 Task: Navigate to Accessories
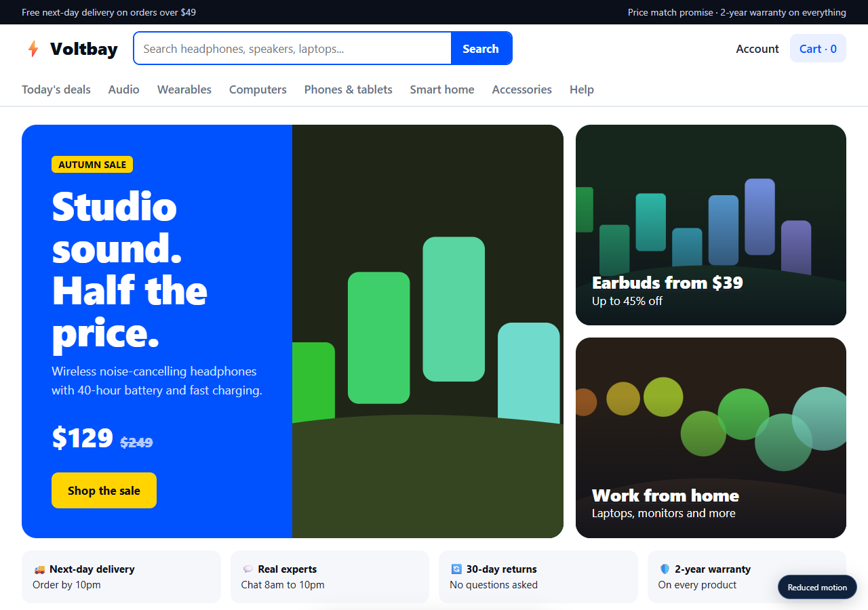pyautogui.click(x=522, y=89)
